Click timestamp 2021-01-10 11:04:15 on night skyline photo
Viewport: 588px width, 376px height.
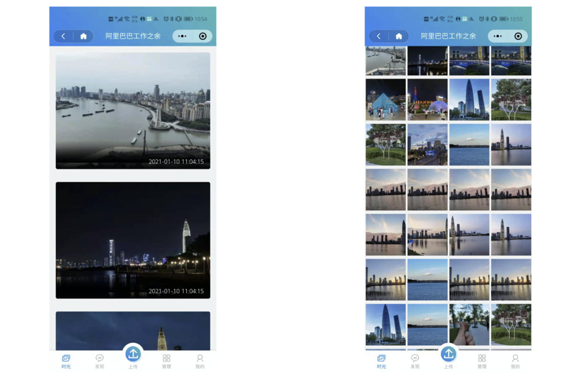(x=176, y=291)
